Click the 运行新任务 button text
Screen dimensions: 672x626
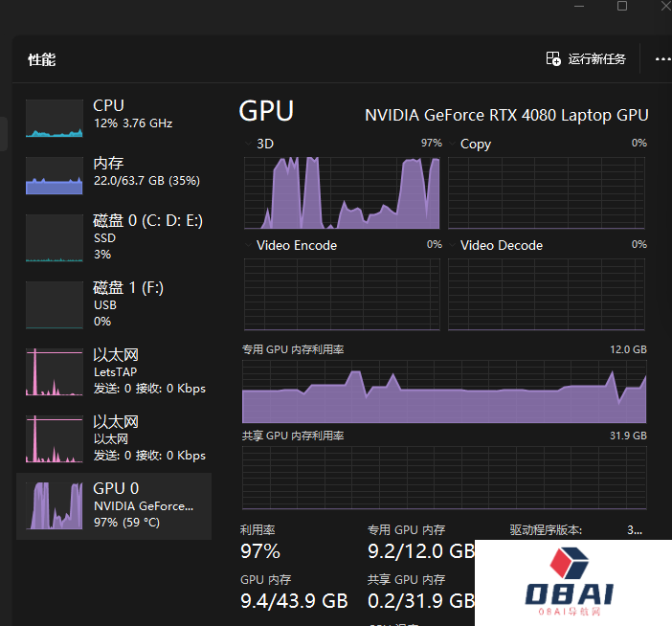596,59
